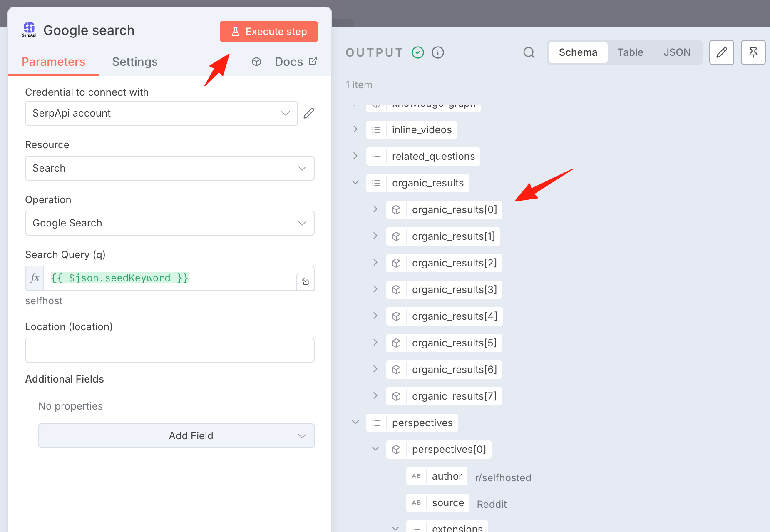Click the inline_videos list icon
This screenshot has height=532, width=770.
pyautogui.click(x=376, y=130)
